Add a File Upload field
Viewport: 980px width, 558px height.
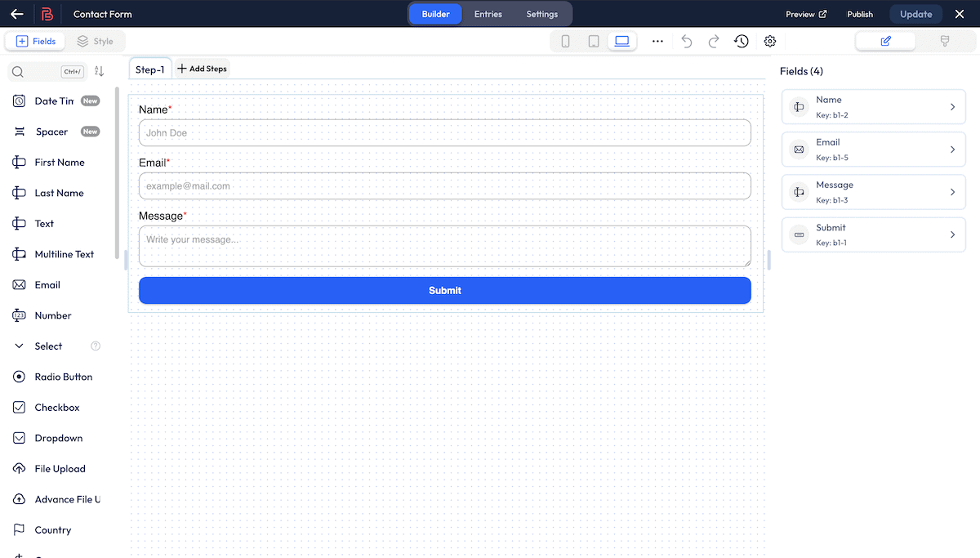56,469
